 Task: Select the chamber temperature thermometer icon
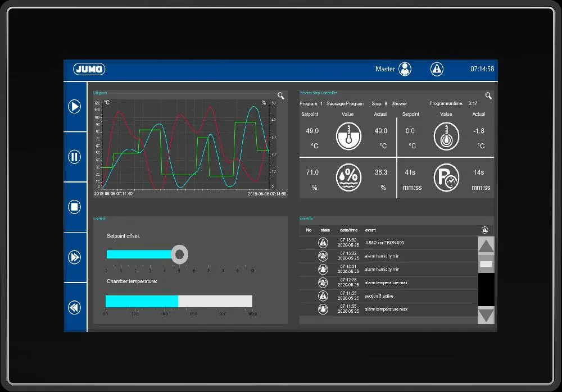click(348, 136)
